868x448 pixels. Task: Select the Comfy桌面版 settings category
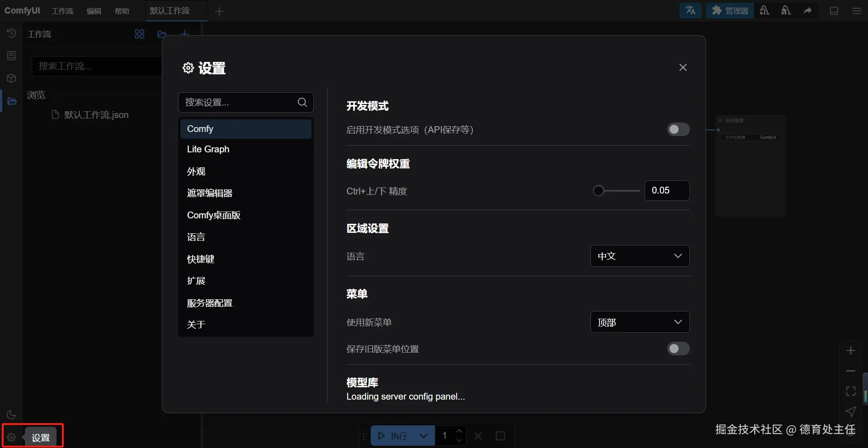[x=246, y=215]
